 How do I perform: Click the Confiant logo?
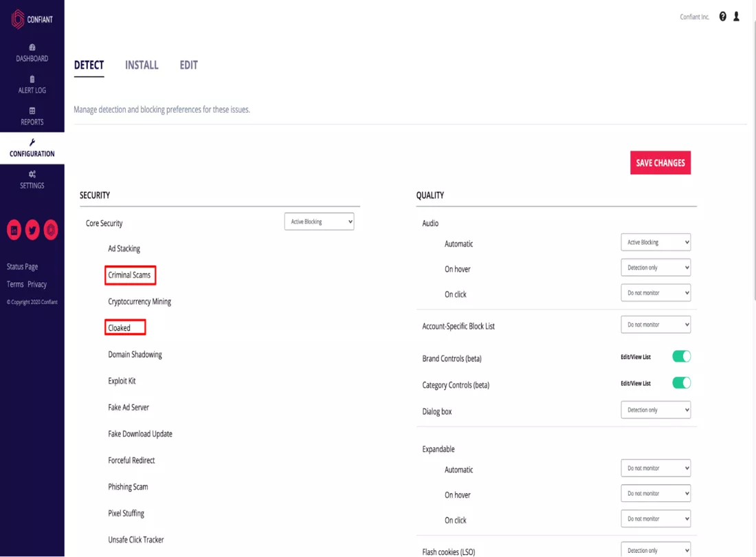coord(32,19)
